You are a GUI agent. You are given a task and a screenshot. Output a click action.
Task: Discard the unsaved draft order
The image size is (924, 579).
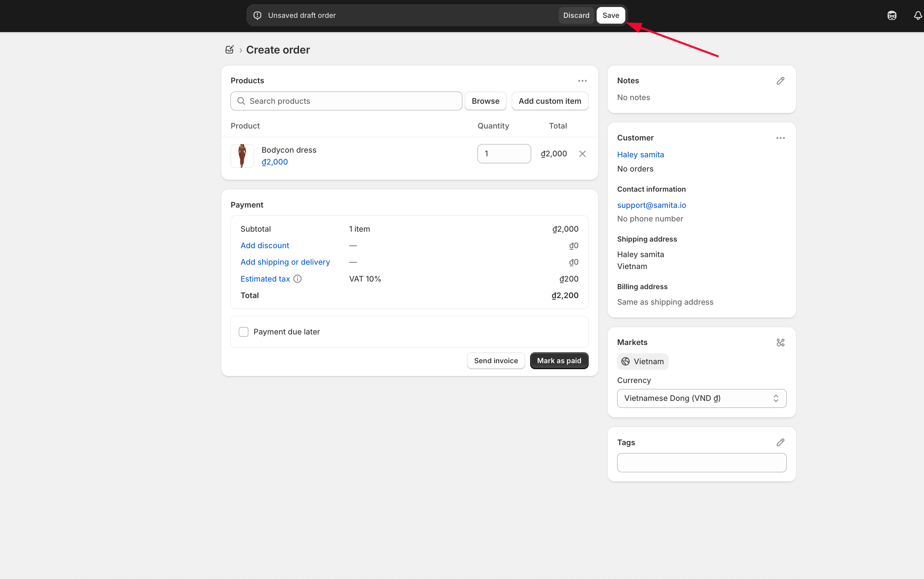pyautogui.click(x=576, y=15)
